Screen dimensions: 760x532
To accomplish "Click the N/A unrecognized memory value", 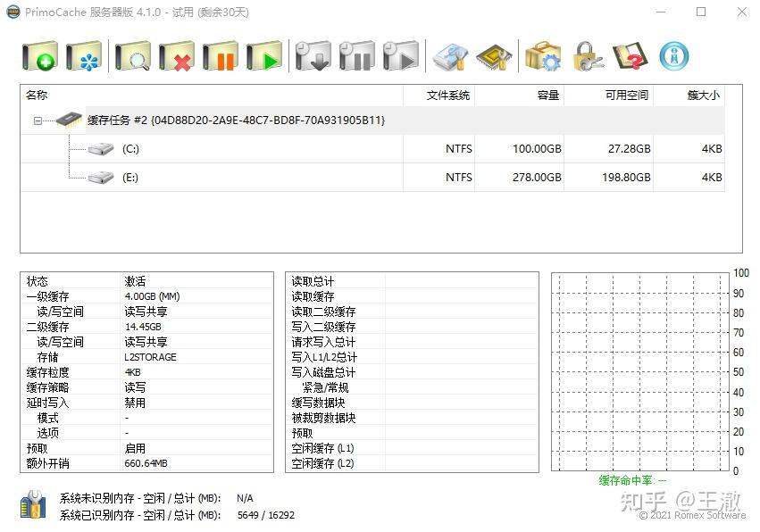I will pos(245,498).
